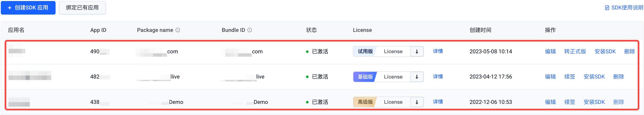The image size is (644, 115).
Task: Click the 试用版 license badge
Action: 365,52
